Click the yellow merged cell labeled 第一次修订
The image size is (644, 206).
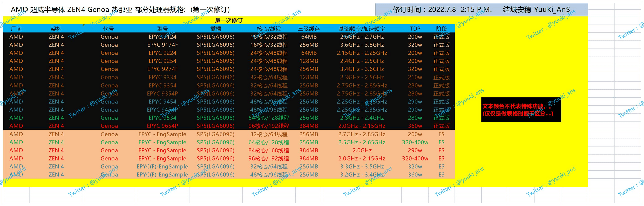228,20
